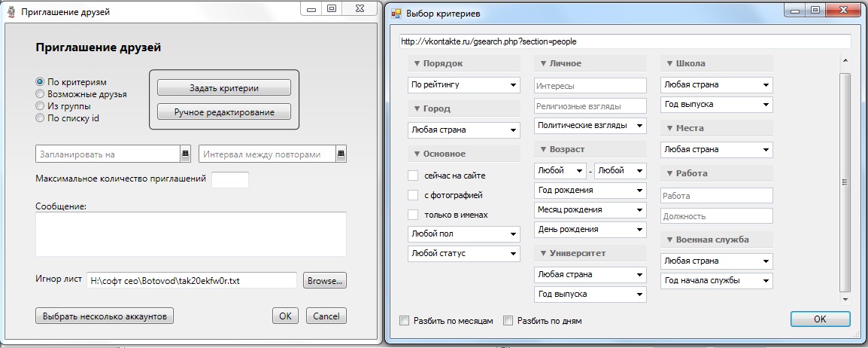Click Browse... next to ignore list
The width and height of the screenshot is (868, 348).
[x=324, y=281]
